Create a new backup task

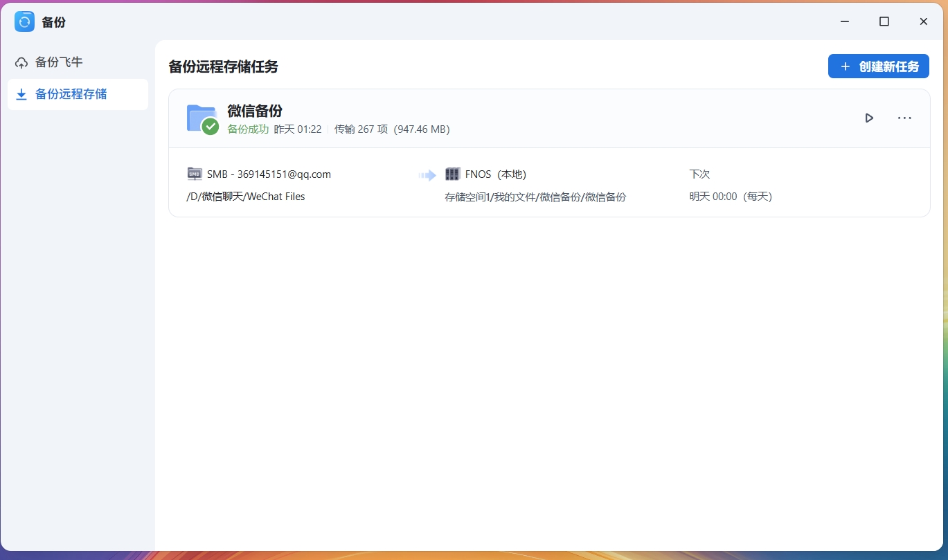[x=878, y=66]
